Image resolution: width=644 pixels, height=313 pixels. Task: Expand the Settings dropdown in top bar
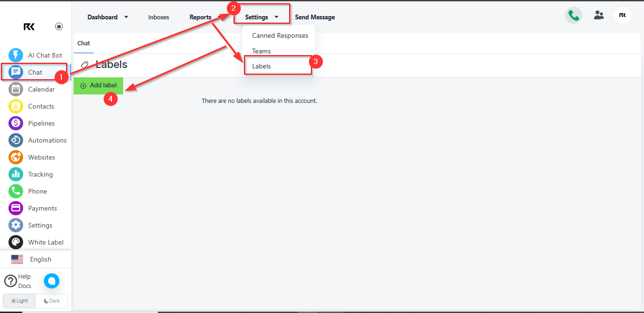261,17
